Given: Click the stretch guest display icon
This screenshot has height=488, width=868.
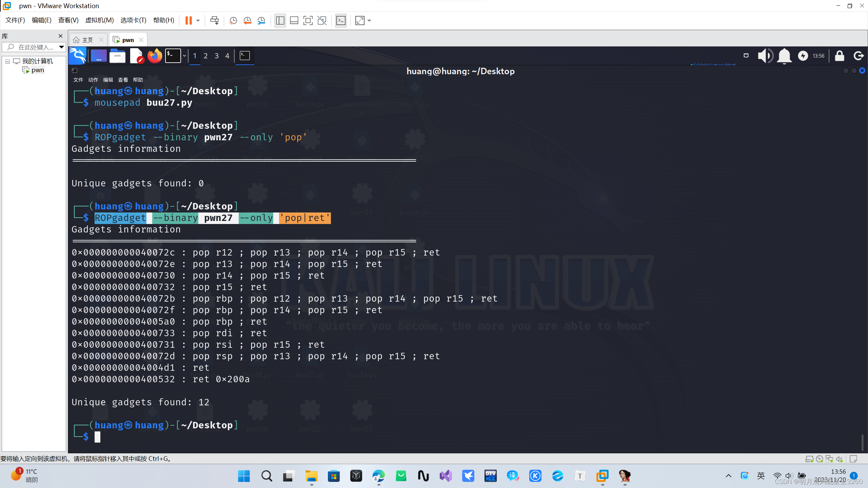Looking at the screenshot, I should 360,21.
